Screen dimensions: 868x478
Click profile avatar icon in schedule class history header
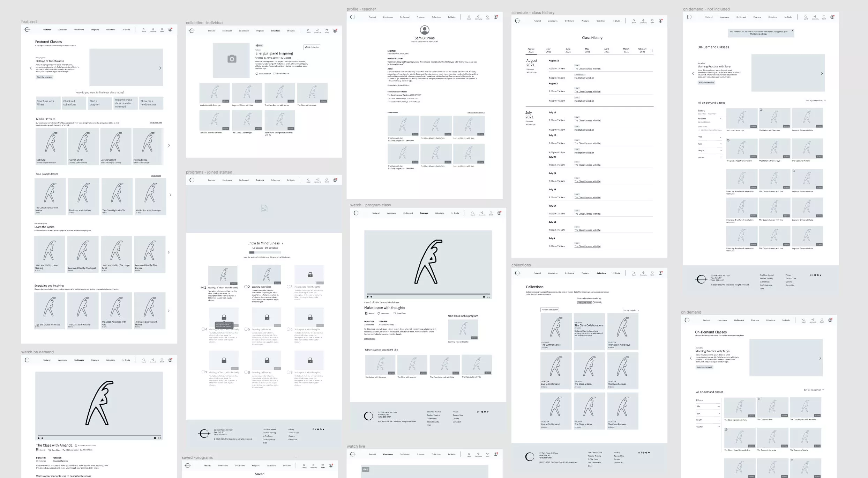660,21
